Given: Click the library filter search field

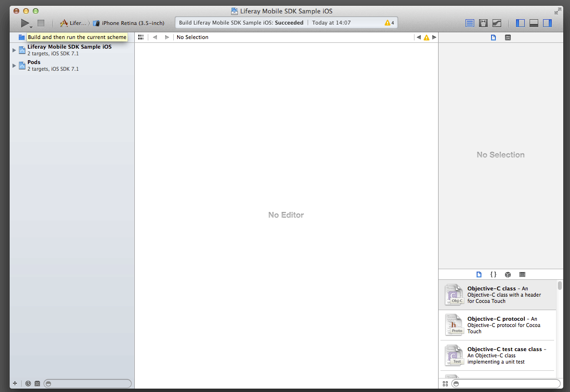Looking at the screenshot, I should tap(505, 384).
